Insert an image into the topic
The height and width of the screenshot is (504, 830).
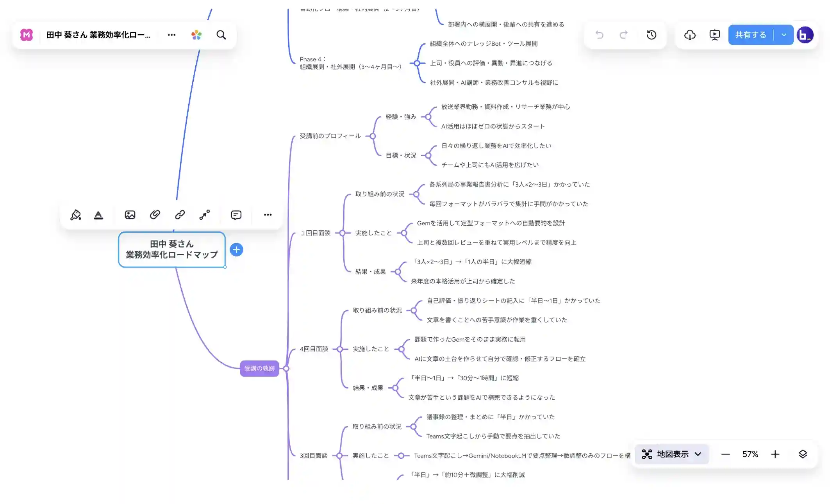pos(130,215)
